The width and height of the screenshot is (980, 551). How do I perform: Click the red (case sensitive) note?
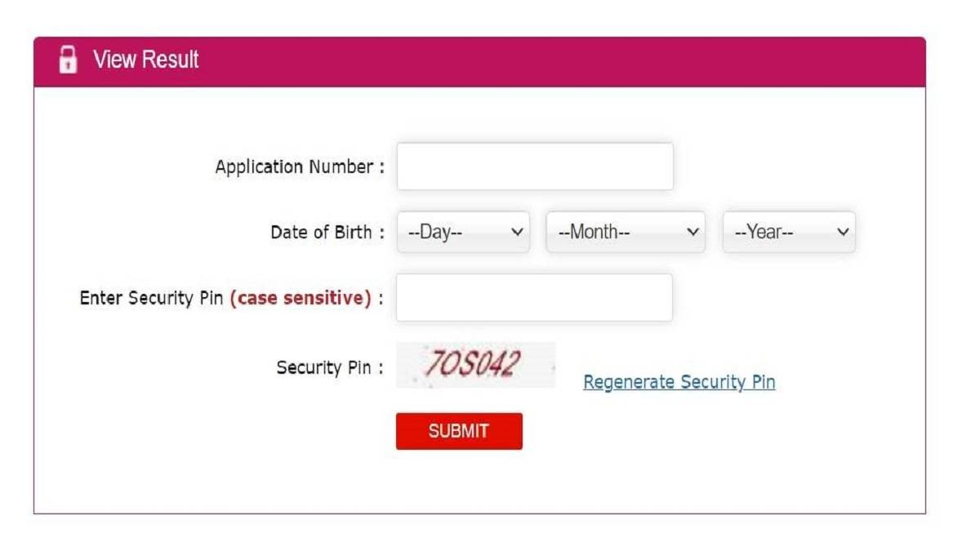[x=301, y=299]
